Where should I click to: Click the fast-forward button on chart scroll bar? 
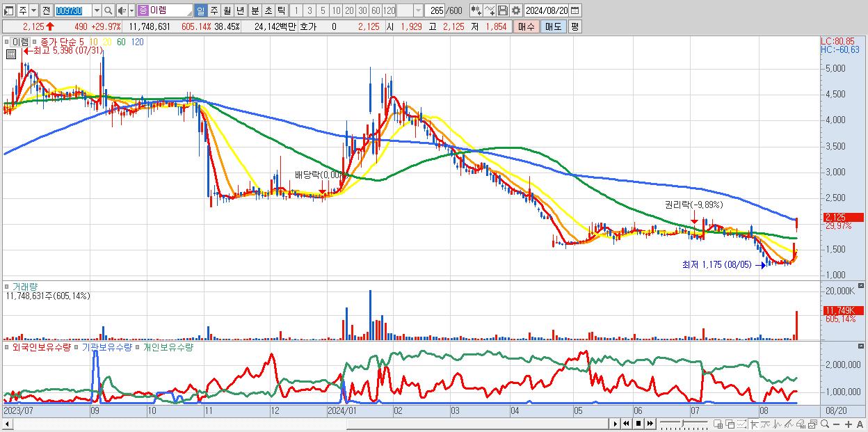650,424
